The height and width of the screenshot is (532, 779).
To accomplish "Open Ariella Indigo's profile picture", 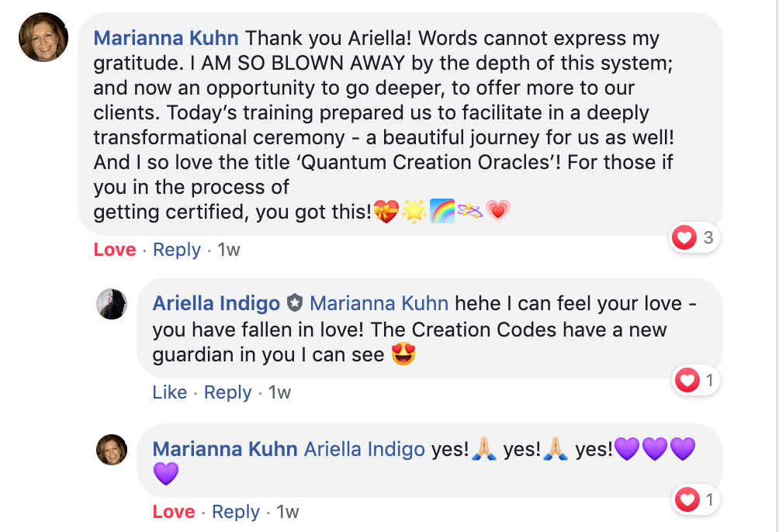I will click(112, 303).
